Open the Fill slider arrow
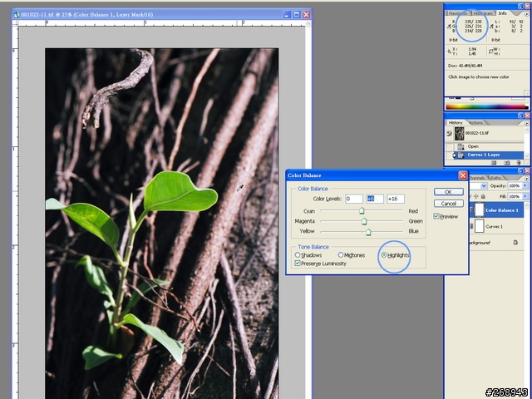Image resolution: width=532 pixels, height=399 pixels. (x=525, y=196)
